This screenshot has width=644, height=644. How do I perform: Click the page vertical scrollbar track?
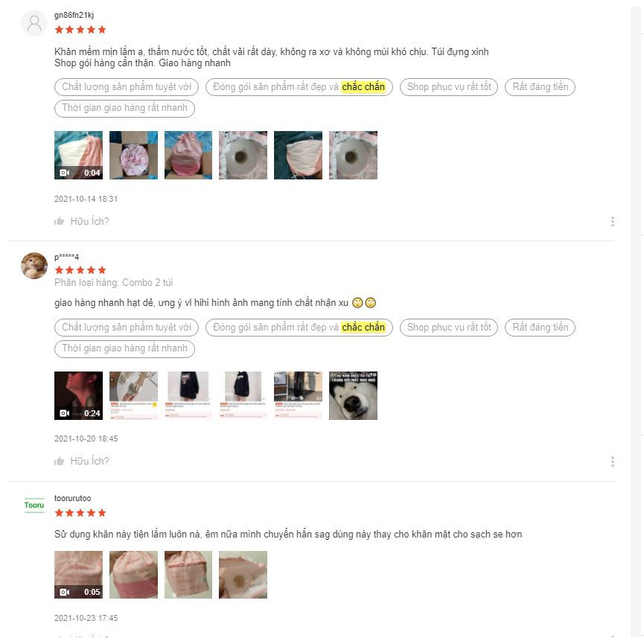point(637,322)
